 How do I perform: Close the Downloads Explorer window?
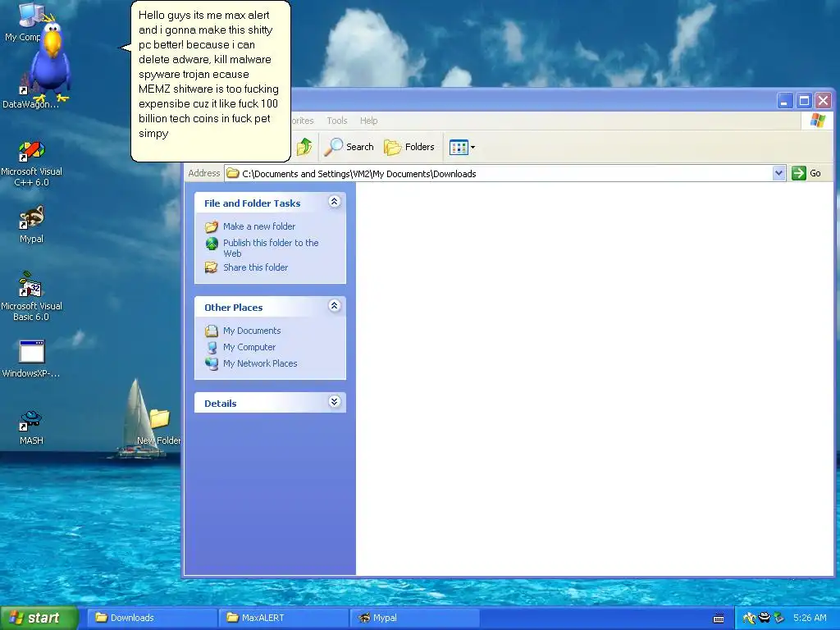point(823,100)
